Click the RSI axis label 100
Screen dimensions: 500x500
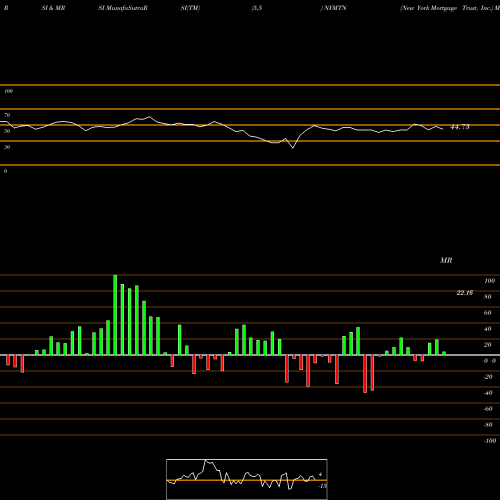(8, 91)
